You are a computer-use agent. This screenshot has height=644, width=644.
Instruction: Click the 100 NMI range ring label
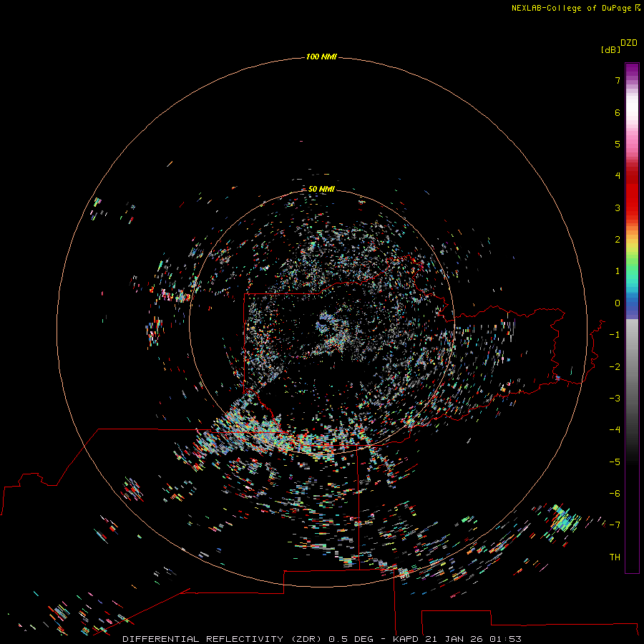coord(321,57)
